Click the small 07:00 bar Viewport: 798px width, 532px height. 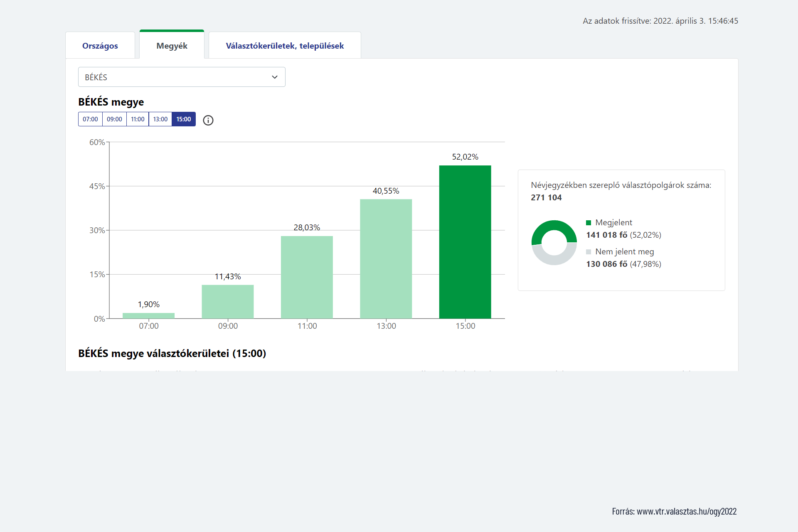pyautogui.click(x=148, y=316)
